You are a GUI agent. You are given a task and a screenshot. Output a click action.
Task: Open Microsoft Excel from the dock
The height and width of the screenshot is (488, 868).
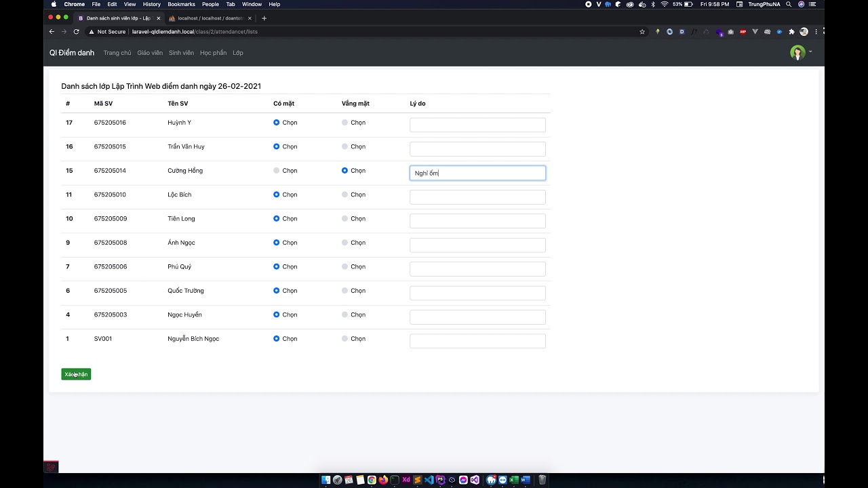[514, 480]
